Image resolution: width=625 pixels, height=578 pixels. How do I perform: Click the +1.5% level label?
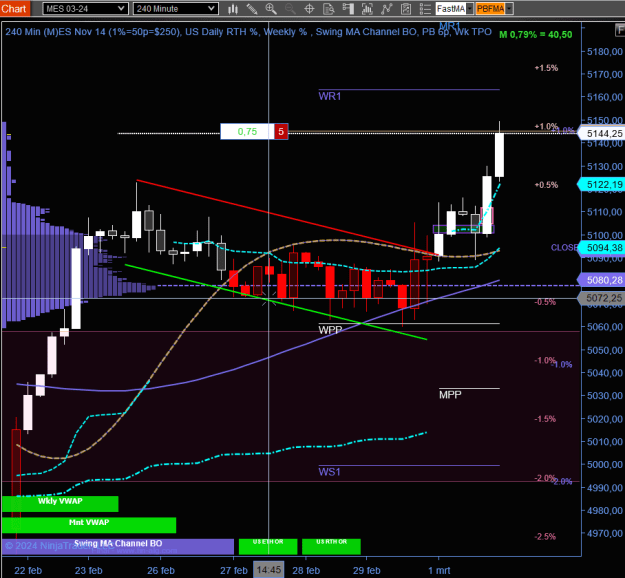tap(546, 68)
